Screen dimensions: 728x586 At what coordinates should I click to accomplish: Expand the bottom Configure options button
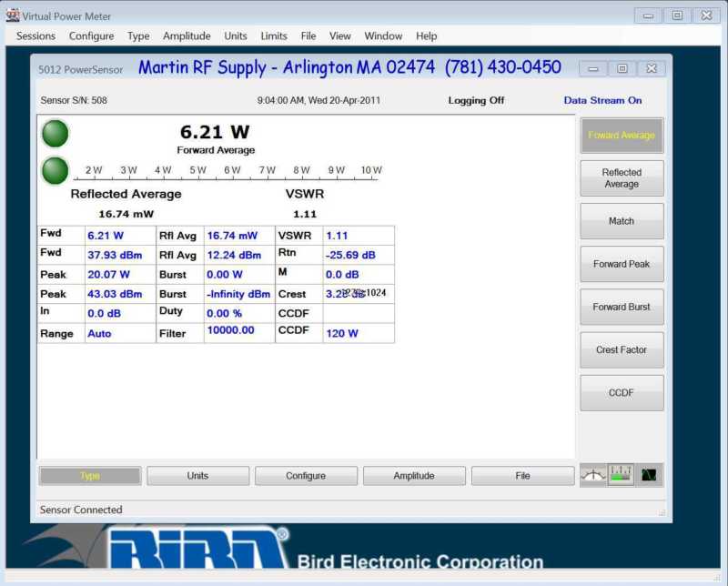[x=306, y=476]
